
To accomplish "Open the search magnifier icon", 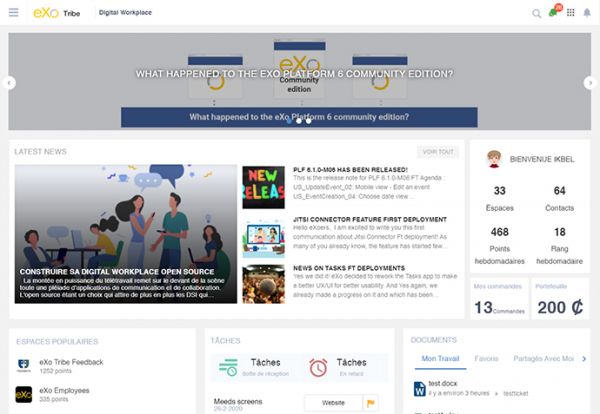I will pos(536,14).
